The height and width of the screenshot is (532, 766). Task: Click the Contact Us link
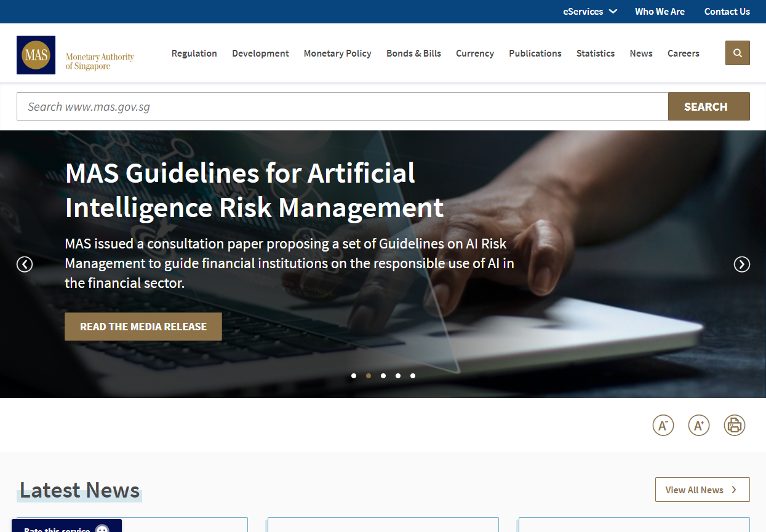[x=727, y=12]
